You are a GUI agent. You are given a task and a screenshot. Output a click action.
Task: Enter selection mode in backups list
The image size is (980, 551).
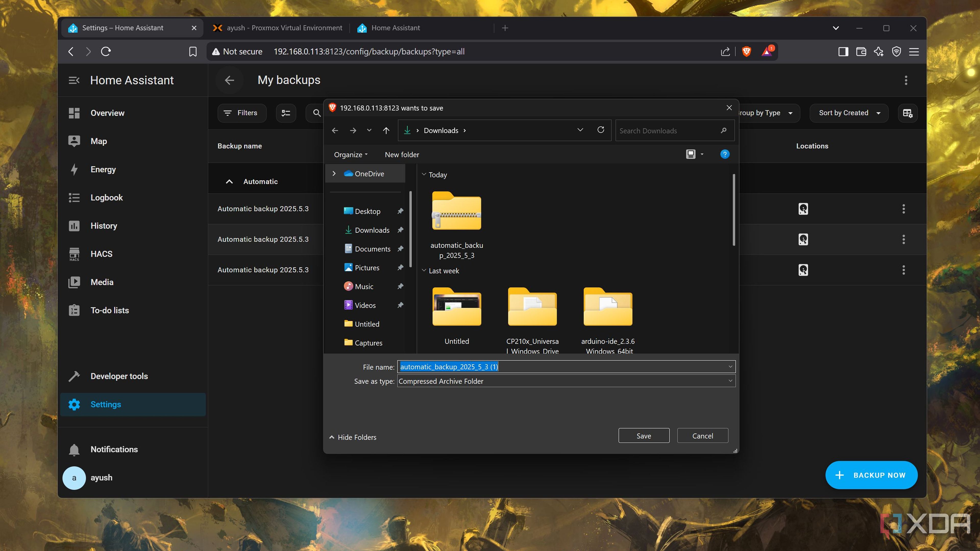tap(286, 113)
